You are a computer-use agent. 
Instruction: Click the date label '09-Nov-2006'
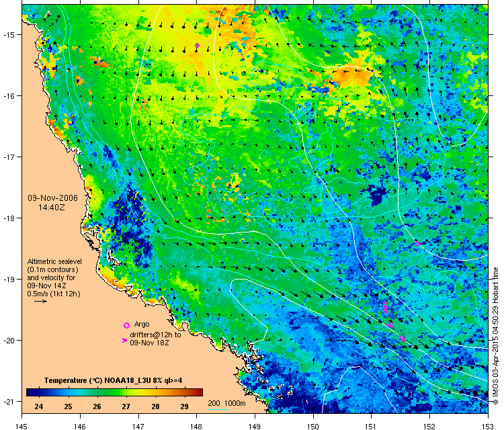pyautogui.click(x=52, y=198)
